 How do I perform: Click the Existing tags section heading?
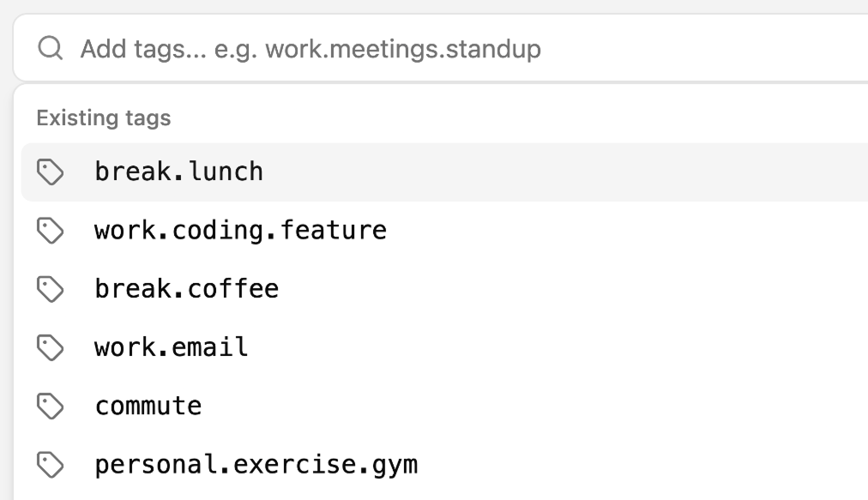tap(103, 117)
